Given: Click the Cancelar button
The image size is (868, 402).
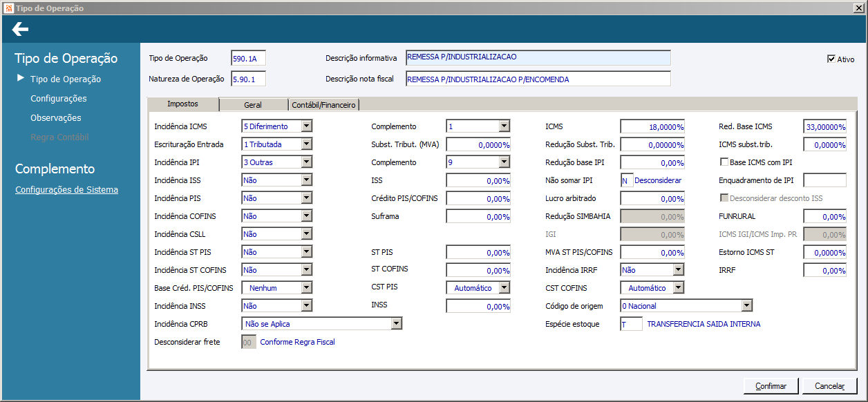Looking at the screenshot, I should point(829,386).
